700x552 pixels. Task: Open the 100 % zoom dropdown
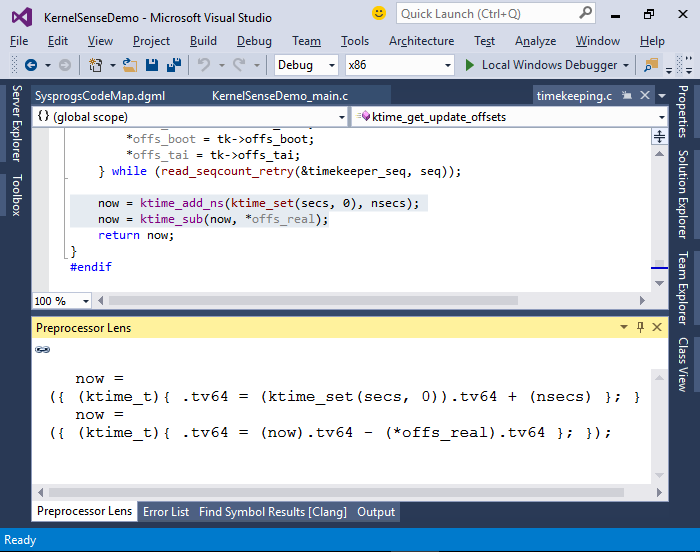click(x=86, y=301)
